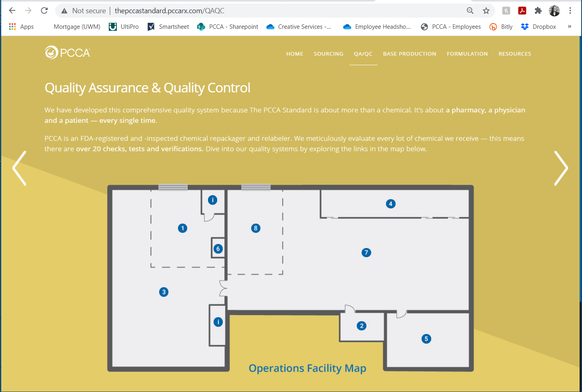Click map marker number 5
The image size is (582, 392).
pyautogui.click(x=426, y=339)
